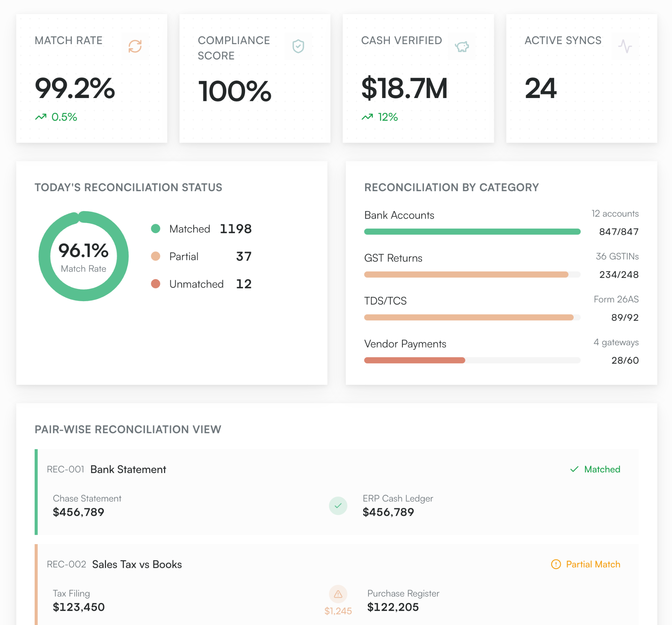Click the shield icon on Compliance Score card
Image resolution: width=672 pixels, height=625 pixels.
(298, 46)
